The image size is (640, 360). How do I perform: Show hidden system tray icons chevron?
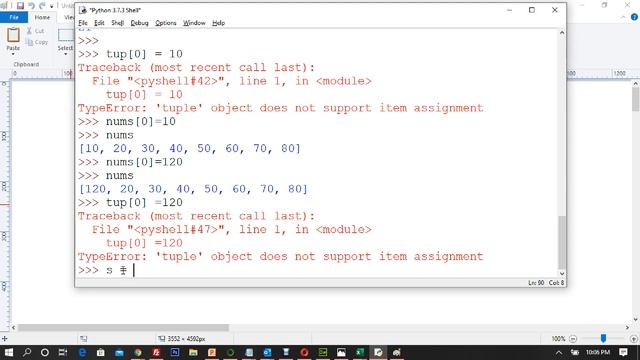[x=559, y=352]
